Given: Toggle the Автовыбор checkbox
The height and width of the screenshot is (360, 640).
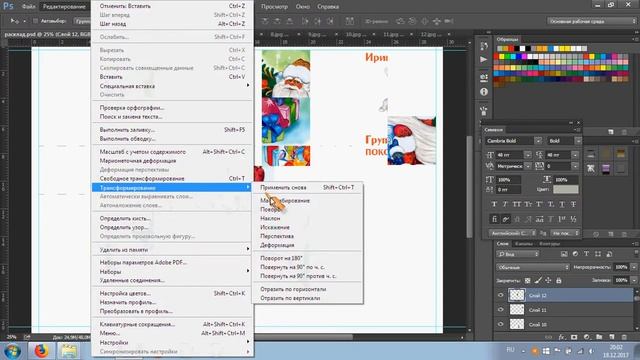Looking at the screenshot, I should tap(35, 21).
